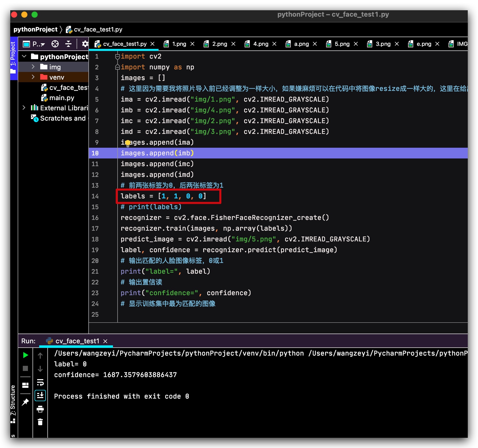
Task: Expand the img folder
Action: tap(33, 67)
